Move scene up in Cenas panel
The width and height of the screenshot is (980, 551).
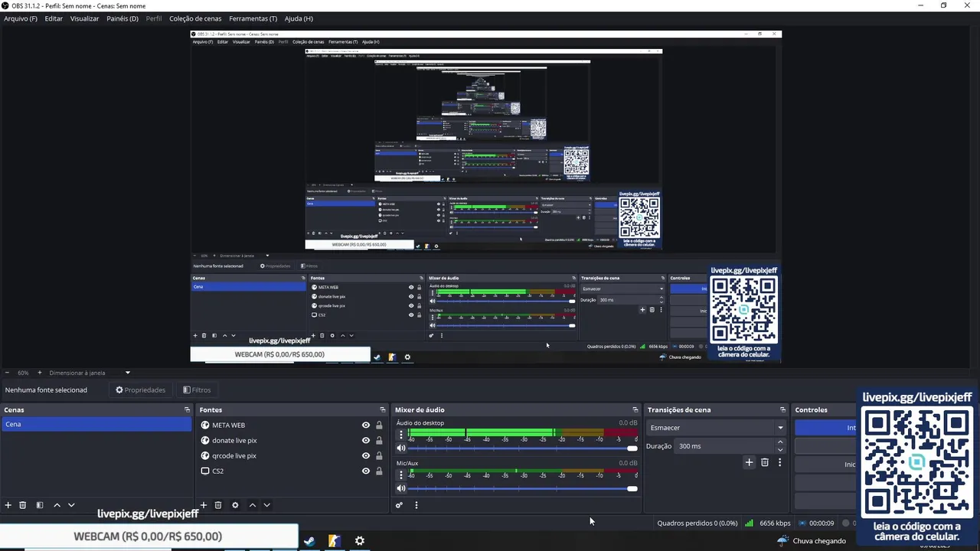(x=57, y=505)
